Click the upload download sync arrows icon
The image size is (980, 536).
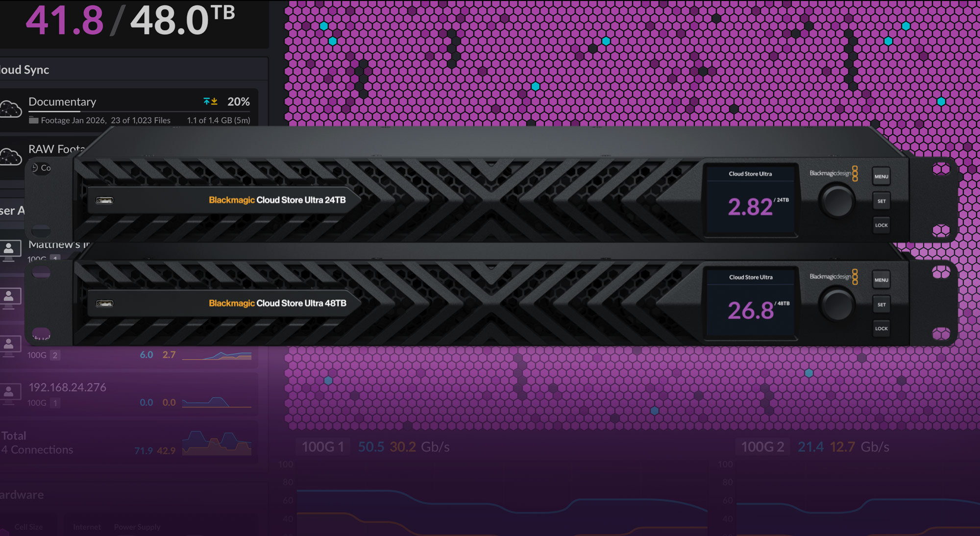(x=210, y=101)
